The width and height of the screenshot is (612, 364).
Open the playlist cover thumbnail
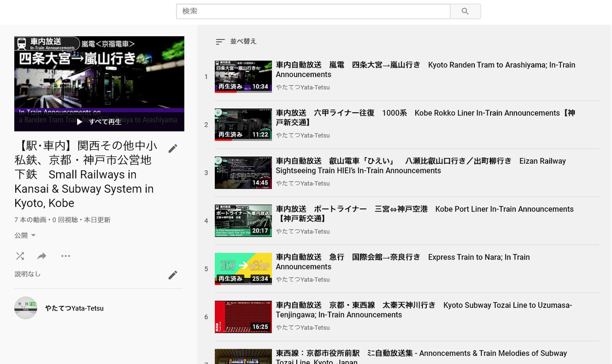coord(99,84)
